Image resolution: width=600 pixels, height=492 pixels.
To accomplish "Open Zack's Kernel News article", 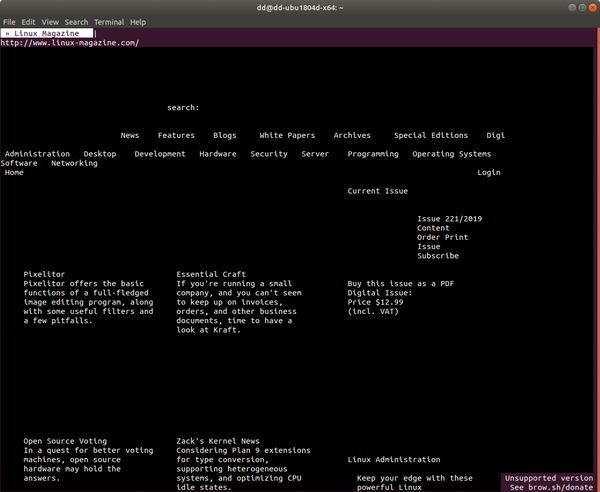I will (218, 441).
